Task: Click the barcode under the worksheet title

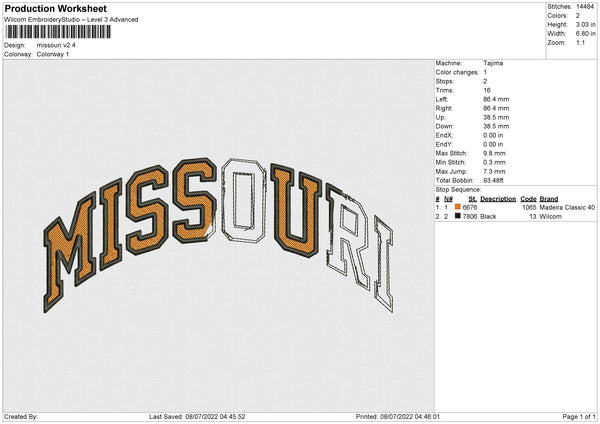Action: click(58, 32)
